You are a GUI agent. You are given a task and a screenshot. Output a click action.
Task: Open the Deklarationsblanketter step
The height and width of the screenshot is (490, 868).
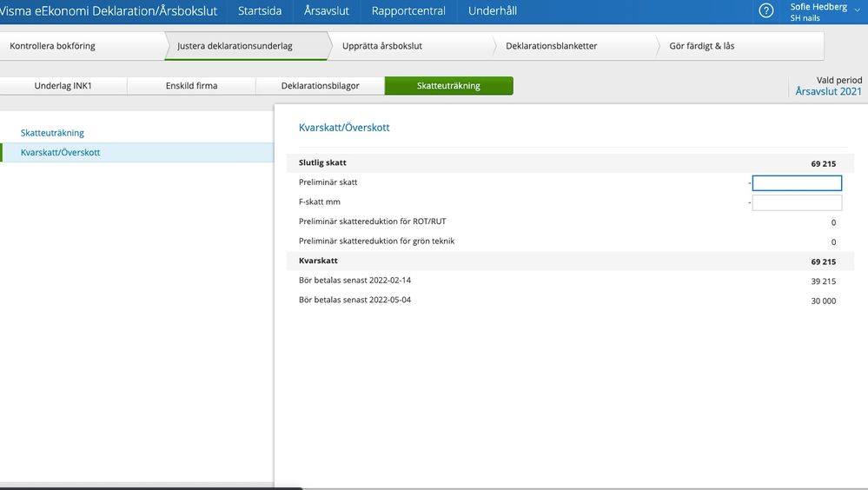551,46
